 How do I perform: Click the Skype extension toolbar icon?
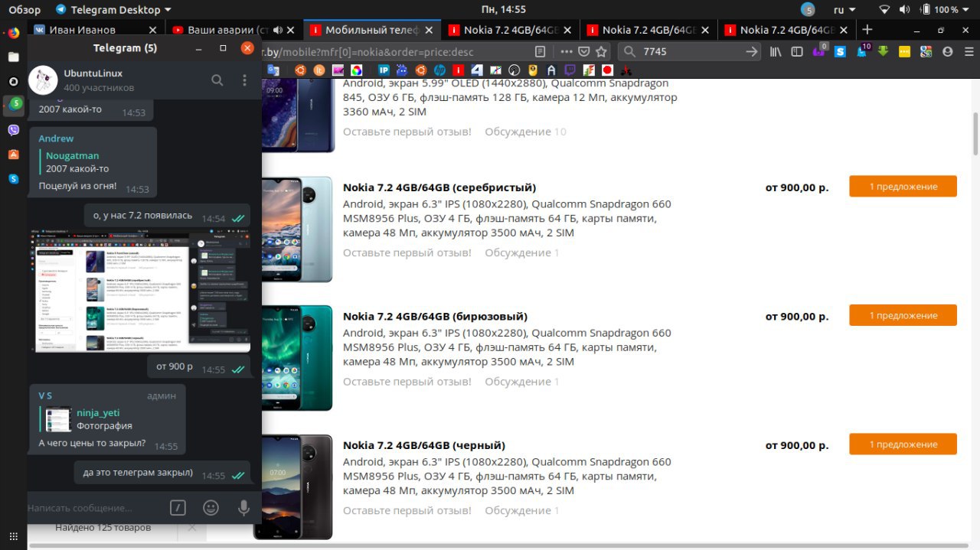tap(840, 52)
